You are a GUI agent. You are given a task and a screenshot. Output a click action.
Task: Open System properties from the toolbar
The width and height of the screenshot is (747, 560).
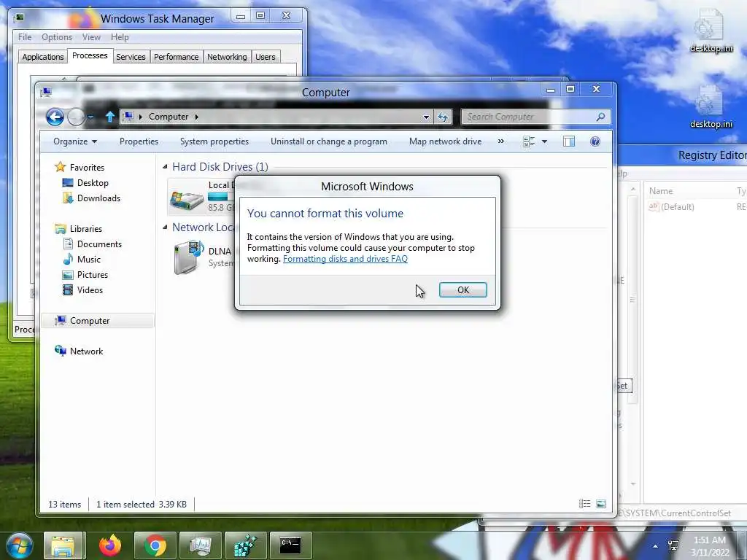(x=214, y=141)
